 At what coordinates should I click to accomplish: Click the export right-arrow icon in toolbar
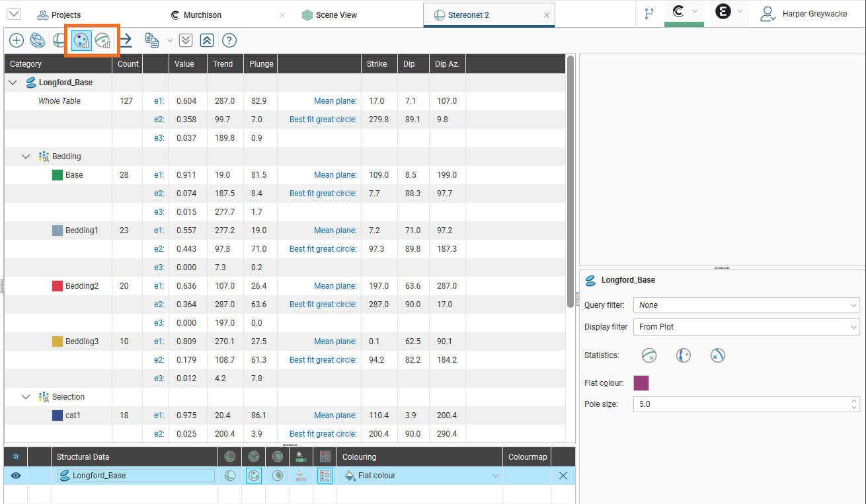click(x=126, y=41)
